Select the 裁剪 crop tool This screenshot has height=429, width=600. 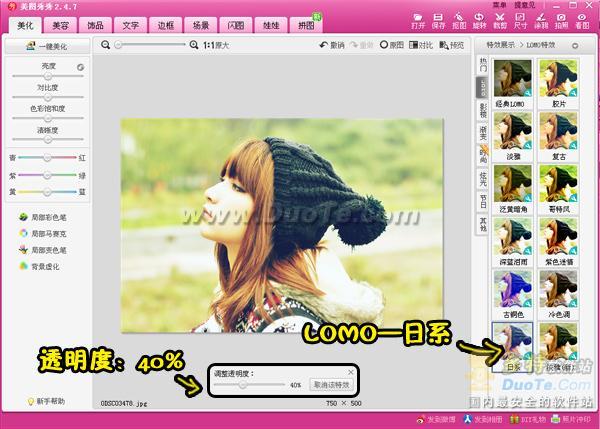pos(500,21)
